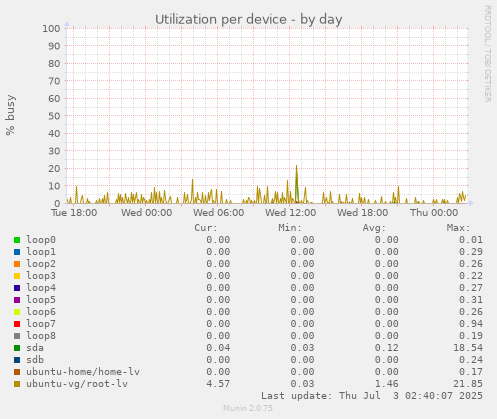
Task: Click the 20 y-axis tick label
Action: [54, 168]
